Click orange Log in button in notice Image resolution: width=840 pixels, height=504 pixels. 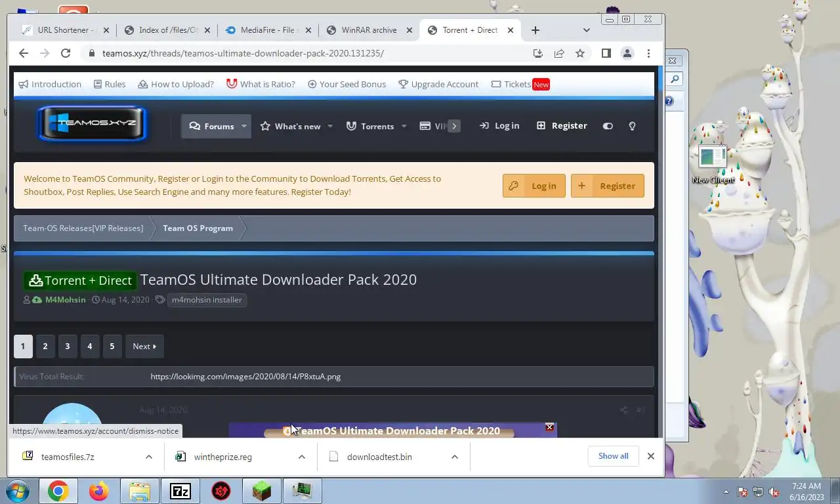click(534, 186)
